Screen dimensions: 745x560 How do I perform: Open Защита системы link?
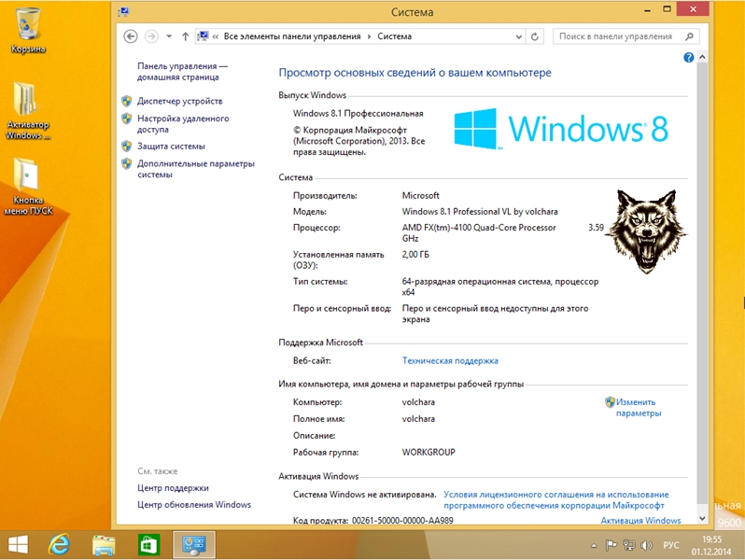[x=171, y=147]
